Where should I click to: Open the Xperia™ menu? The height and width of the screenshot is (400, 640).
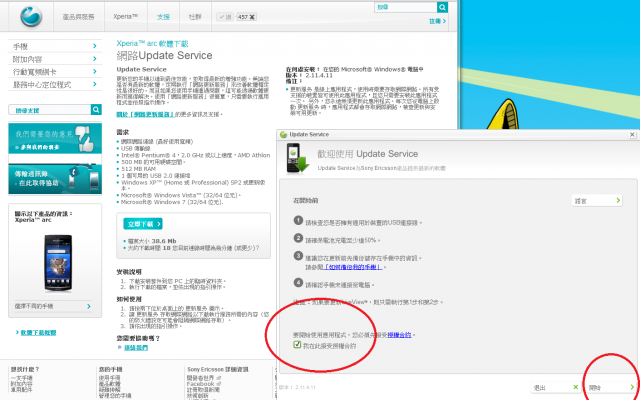coord(125,17)
